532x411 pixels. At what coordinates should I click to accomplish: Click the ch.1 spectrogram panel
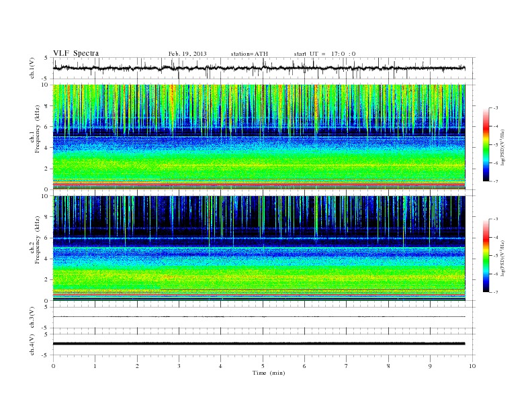(x=259, y=137)
